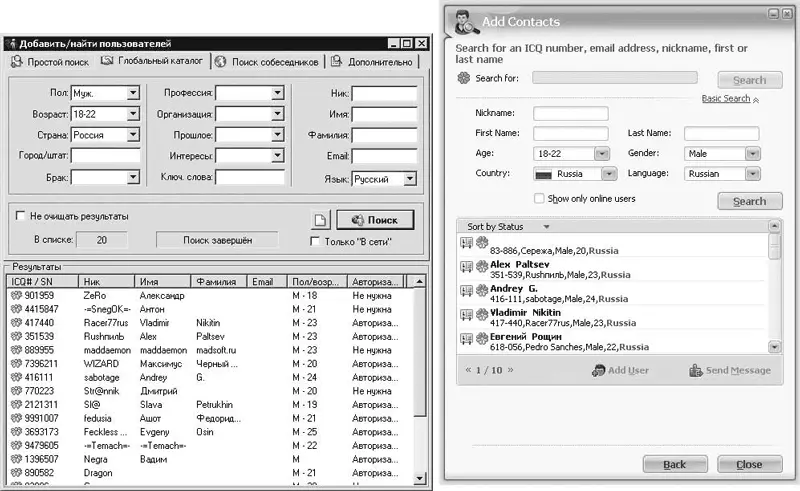Open the Язык dropdown showing Русский
The height and width of the screenshot is (491, 800).
[410, 179]
